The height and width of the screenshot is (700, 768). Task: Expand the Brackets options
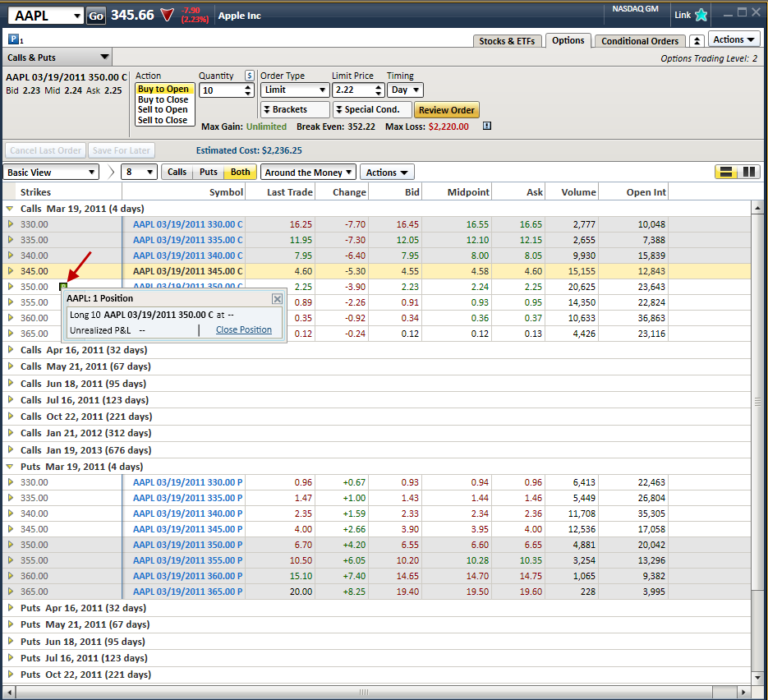295,110
